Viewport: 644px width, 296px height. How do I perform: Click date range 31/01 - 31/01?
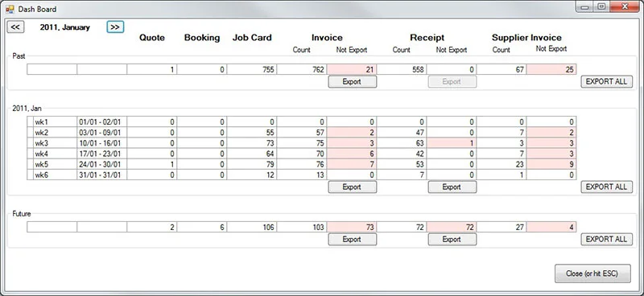[102, 175]
